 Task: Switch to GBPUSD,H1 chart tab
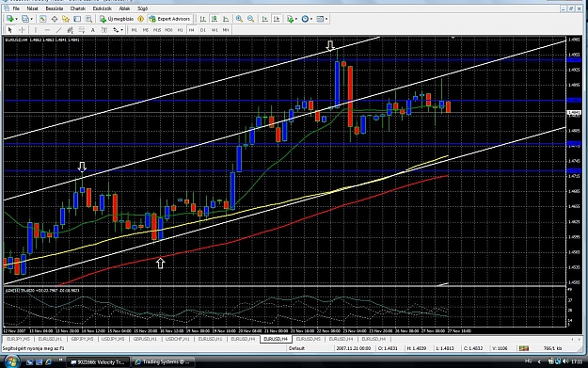coord(145,339)
